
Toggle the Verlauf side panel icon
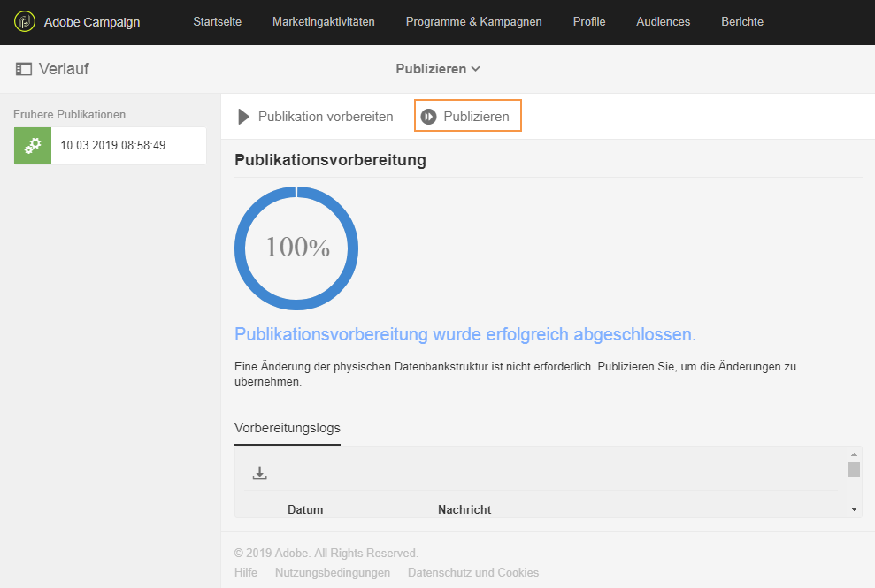click(23, 69)
